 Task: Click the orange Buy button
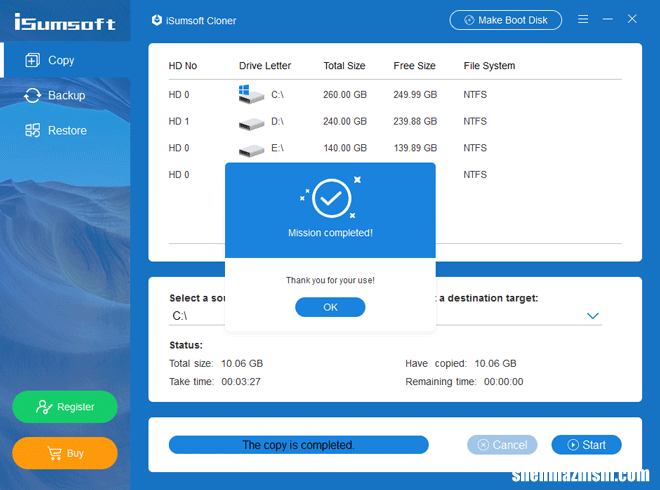(65, 453)
